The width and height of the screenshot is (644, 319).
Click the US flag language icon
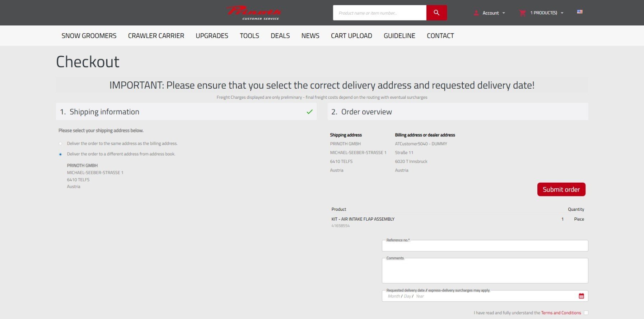580,12
